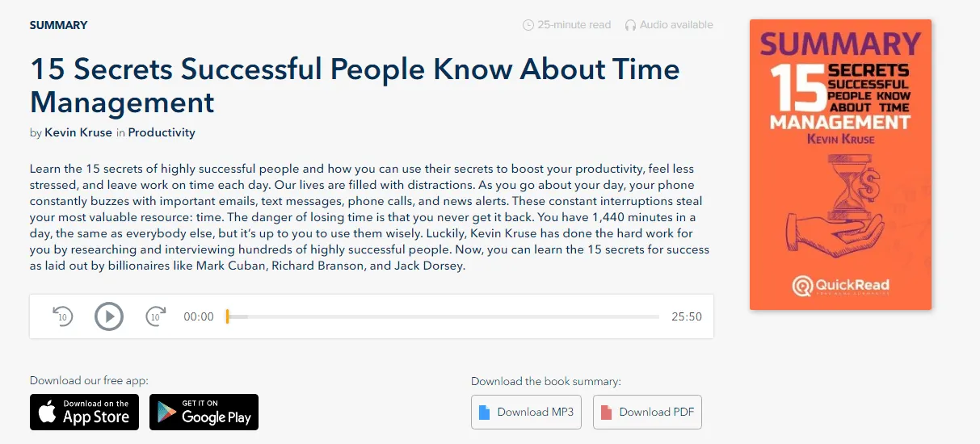Image resolution: width=980 pixels, height=444 pixels.
Task: Click the orange audio playhead marker
Action: (x=228, y=316)
